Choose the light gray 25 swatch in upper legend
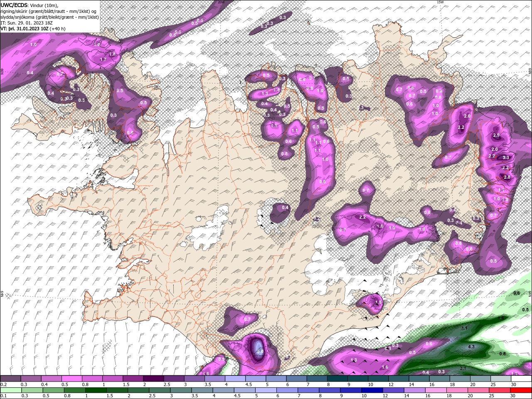The width and height of the screenshot is (532, 399). [x=501, y=379]
